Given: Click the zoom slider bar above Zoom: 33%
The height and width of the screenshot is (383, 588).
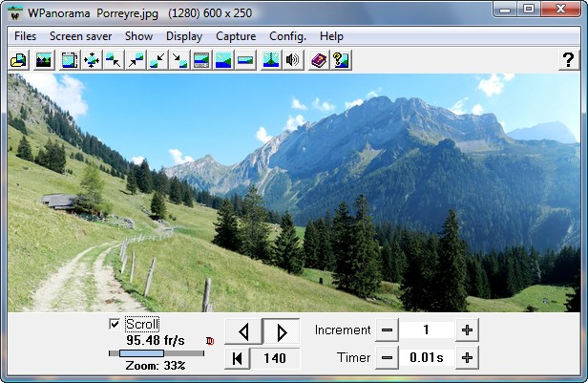Looking at the screenshot, I should point(156,353).
